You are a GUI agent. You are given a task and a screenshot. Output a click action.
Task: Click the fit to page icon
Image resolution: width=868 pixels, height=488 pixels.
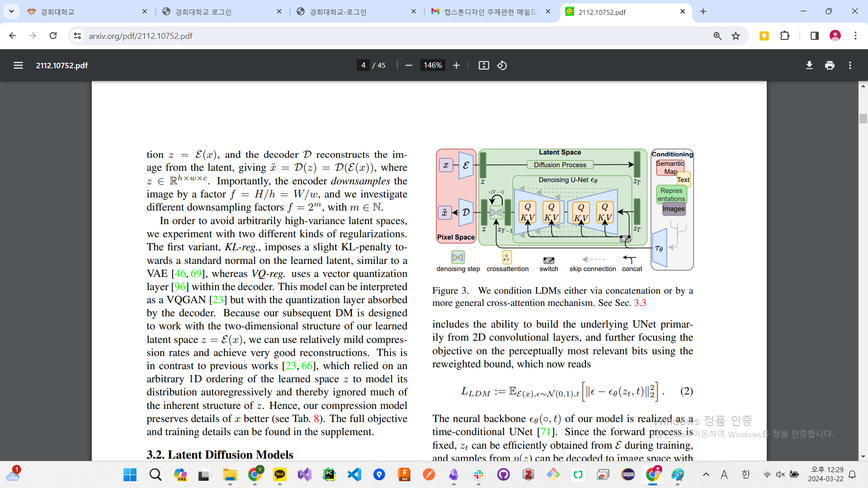click(x=483, y=66)
